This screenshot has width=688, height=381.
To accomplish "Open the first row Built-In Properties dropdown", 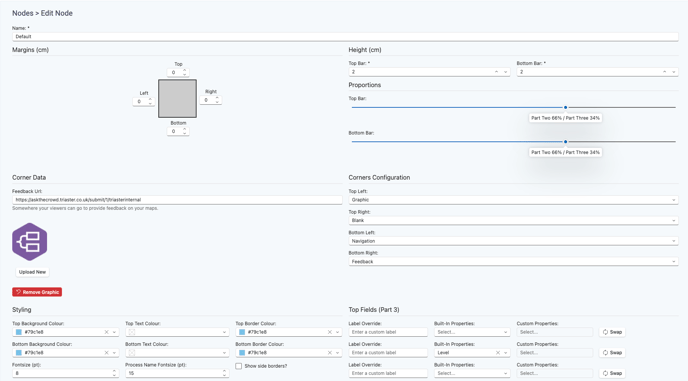I will [x=472, y=332].
